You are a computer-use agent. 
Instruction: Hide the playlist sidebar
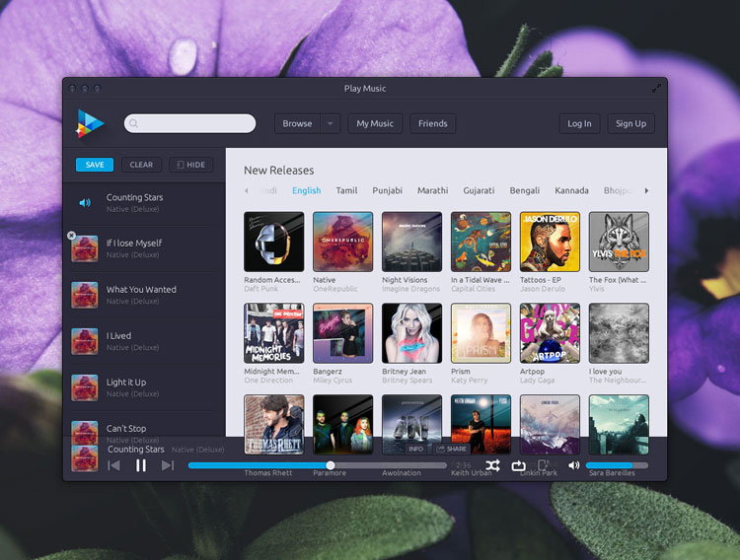(190, 165)
